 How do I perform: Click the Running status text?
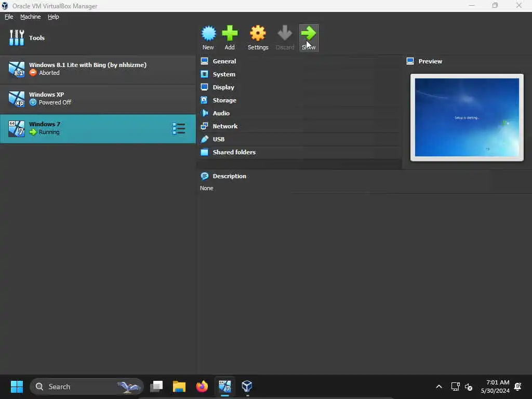49,132
